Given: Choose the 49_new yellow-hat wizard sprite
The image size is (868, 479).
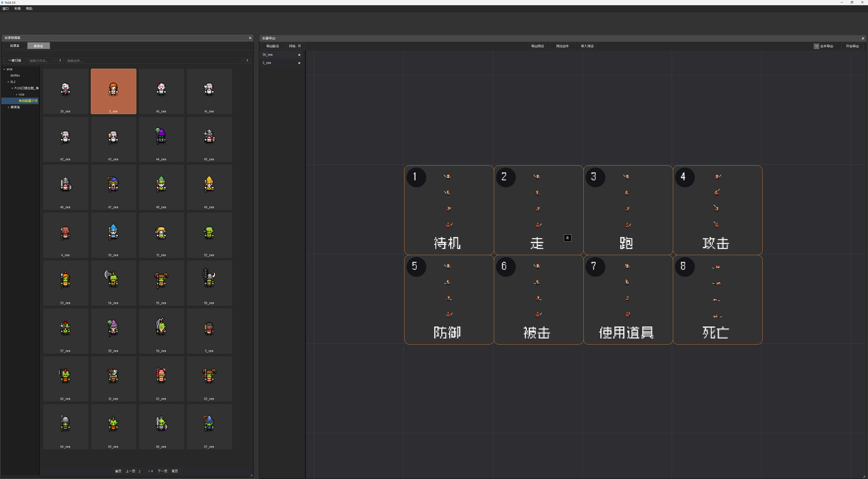Looking at the screenshot, I should pyautogui.click(x=209, y=187).
